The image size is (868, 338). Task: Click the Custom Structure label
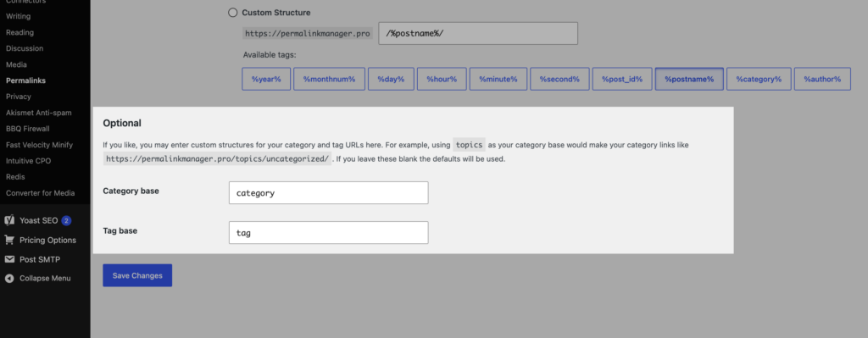276,12
